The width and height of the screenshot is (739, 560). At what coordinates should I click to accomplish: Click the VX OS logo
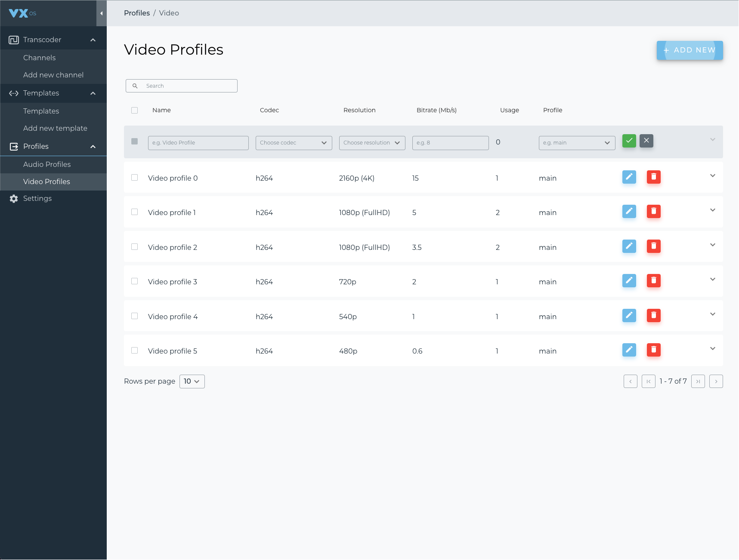coord(22,13)
